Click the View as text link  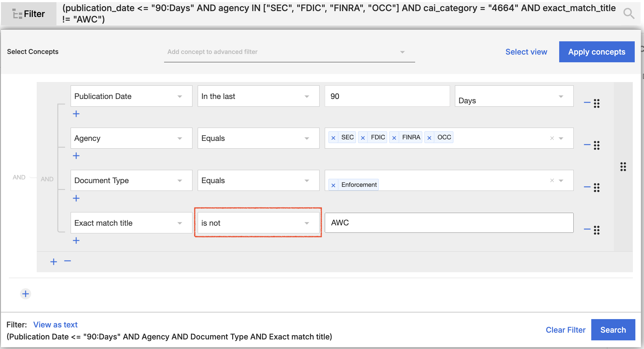[x=55, y=325]
